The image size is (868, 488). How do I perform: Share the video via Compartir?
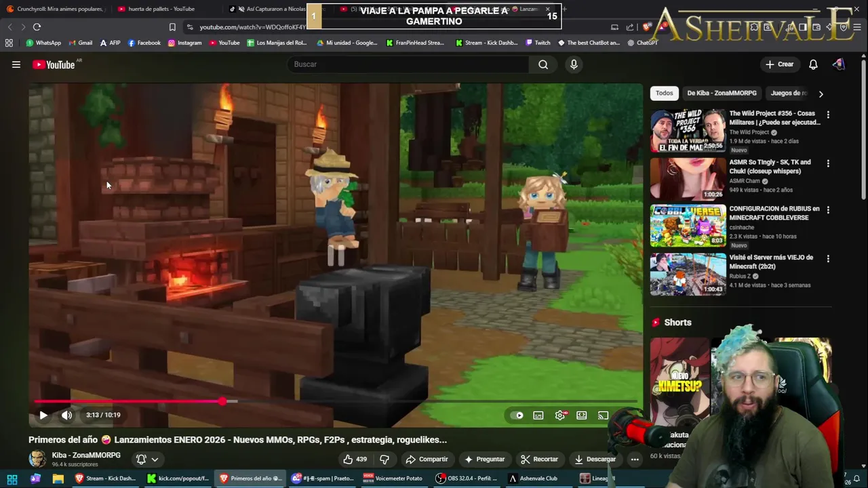point(427,459)
